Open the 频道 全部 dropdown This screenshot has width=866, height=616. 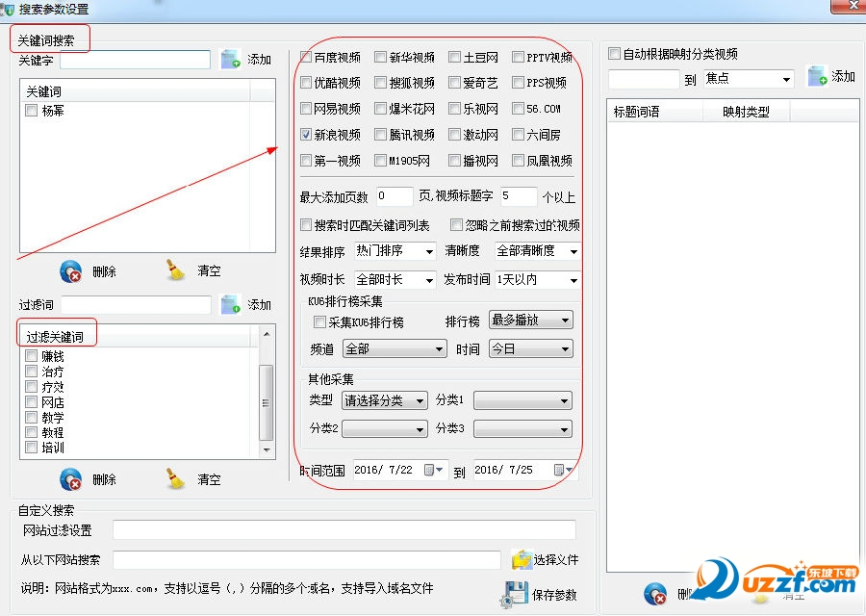click(x=395, y=349)
